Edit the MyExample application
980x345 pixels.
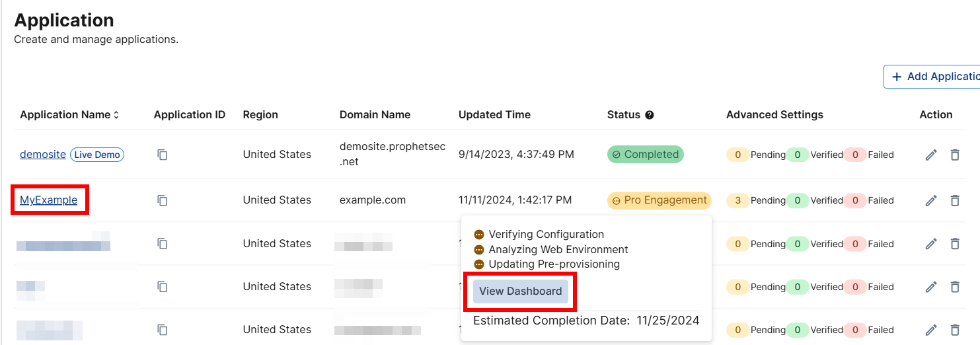931,200
